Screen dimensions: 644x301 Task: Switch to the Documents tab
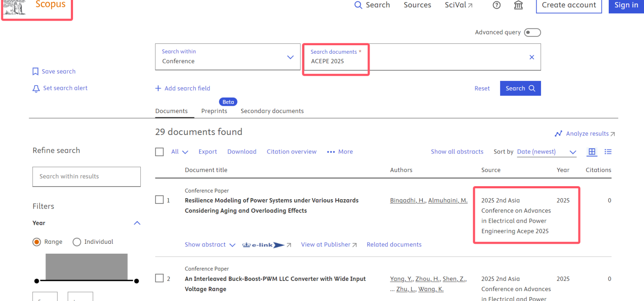[x=171, y=111]
